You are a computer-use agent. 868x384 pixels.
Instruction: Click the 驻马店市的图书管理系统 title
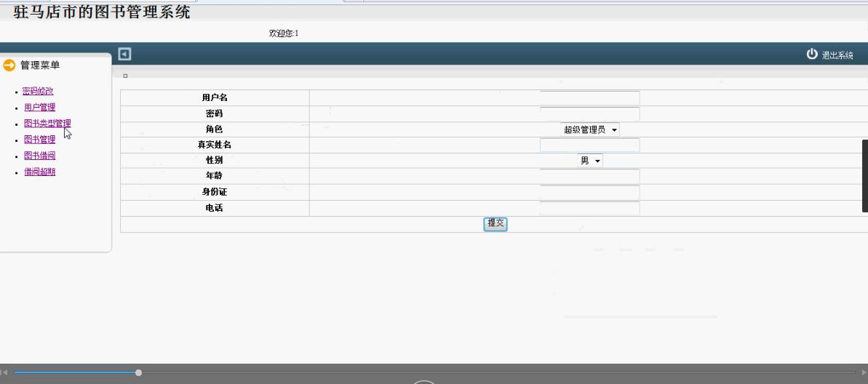(x=102, y=12)
